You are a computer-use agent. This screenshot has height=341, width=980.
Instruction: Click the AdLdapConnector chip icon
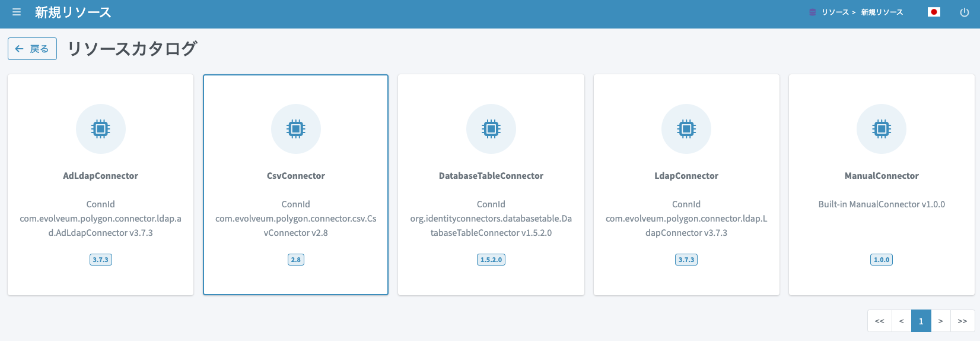tap(101, 129)
